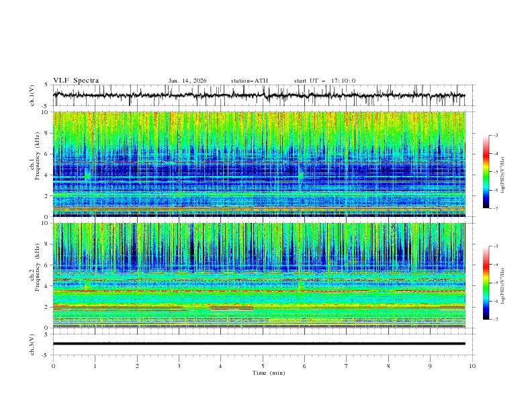Click the "4" kHz tick on ch.2 frequency axis
The height and width of the screenshot is (411, 532).
click(x=48, y=286)
